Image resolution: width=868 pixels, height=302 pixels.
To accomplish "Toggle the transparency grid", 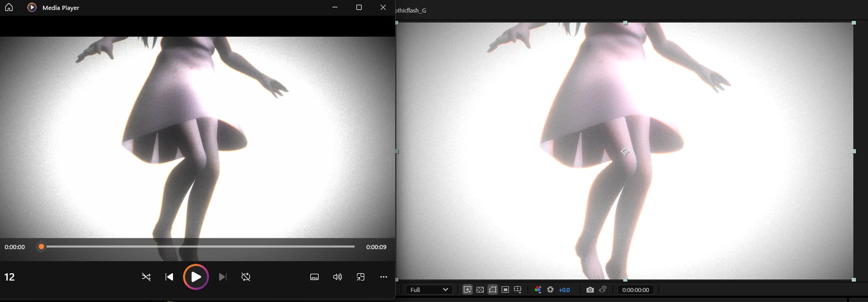I will click(480, 289).
